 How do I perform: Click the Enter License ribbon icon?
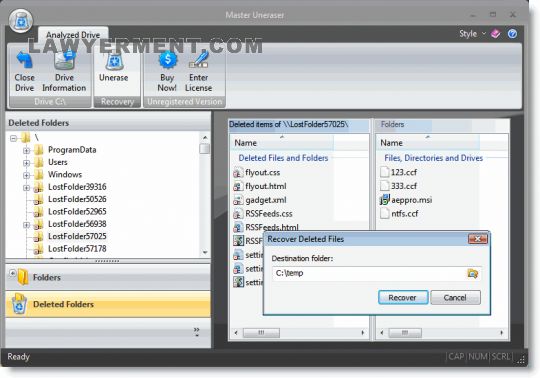[198, 71]
